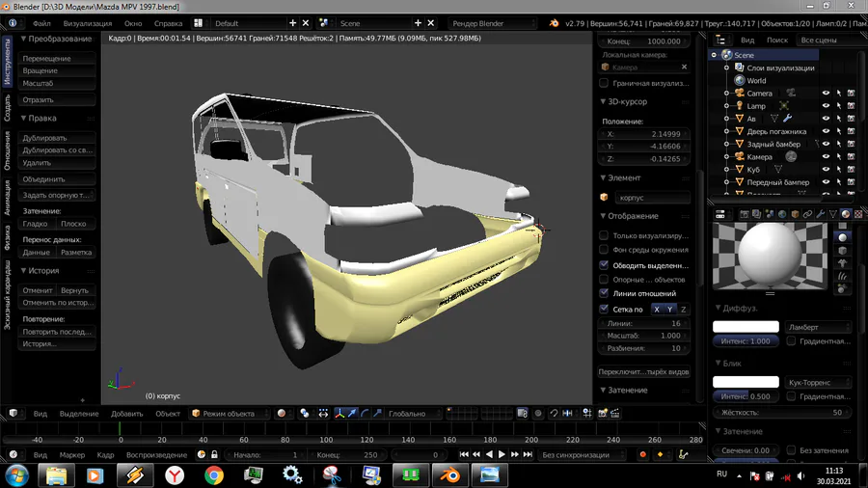Screen dimensions: 868x488
Task: Open Yandex browser from the taskbar
Action: click(x=175, y=475)
